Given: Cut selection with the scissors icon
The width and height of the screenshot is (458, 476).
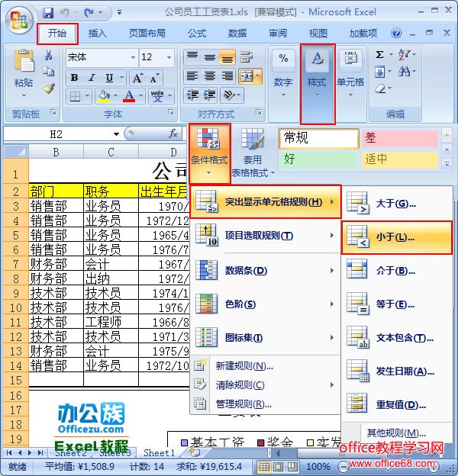Looking at the screenshot, I should coord(49,55).
